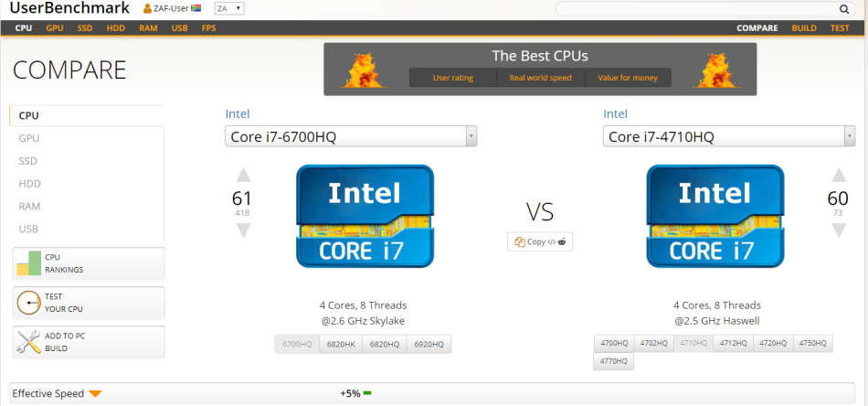Viewport: 868px width, 406px height.
Task: Upvote the Core i7-6700HQ with up arrow
Action: coord(243,176)
